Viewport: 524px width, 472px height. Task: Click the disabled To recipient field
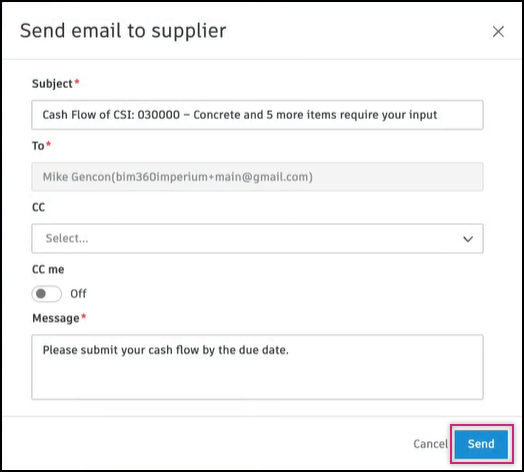(257, 176)
